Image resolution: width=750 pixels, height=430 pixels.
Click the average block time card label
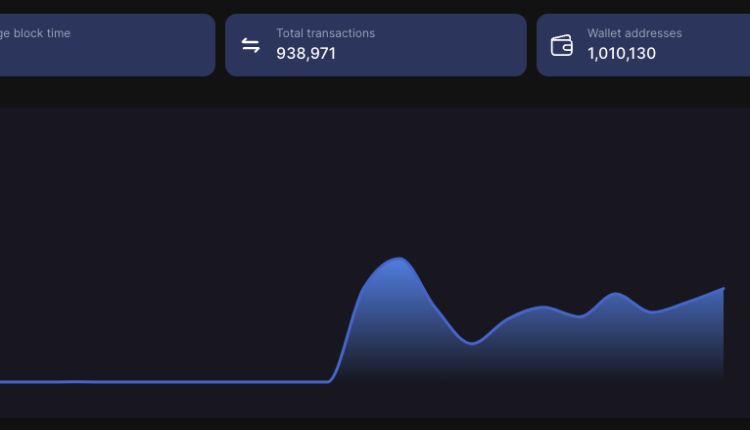(x=35, y=33)
